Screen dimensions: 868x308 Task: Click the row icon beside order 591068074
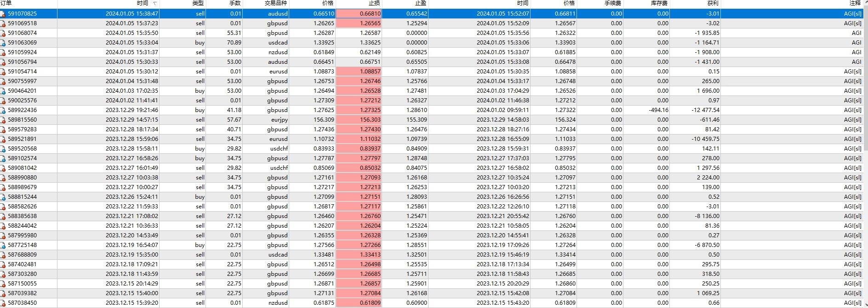(x=3, y=33)
